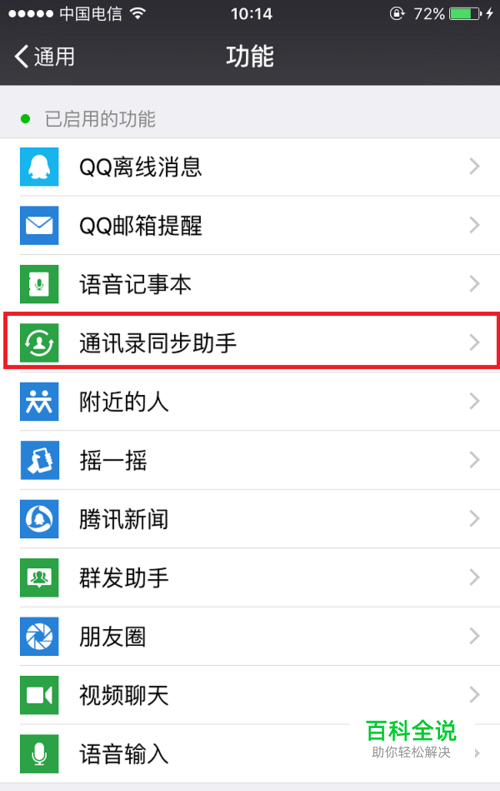Tap the 朋友圈 camera shutter icon
Image resolution: width=500 pixels, height=791 pixels.
click(x=39, y=636)
